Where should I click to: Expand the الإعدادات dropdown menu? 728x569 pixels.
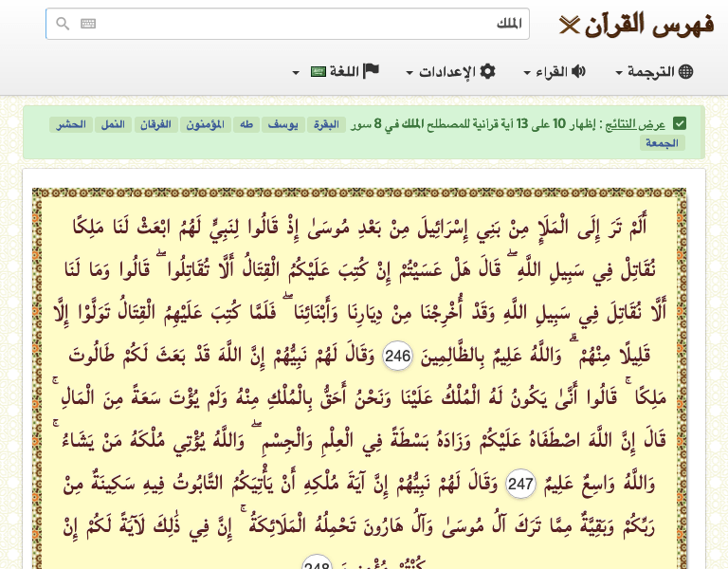point(450,72)
